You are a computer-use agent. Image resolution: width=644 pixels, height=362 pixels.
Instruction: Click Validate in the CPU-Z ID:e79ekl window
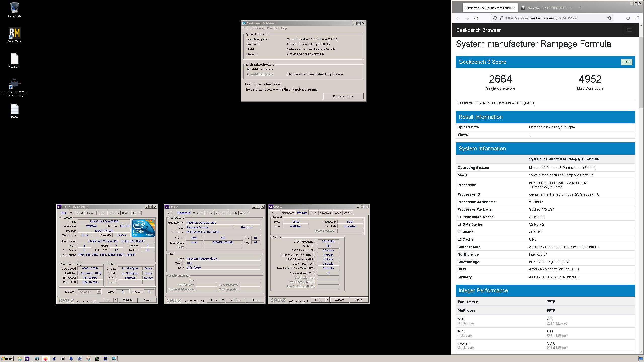point(128,300)
